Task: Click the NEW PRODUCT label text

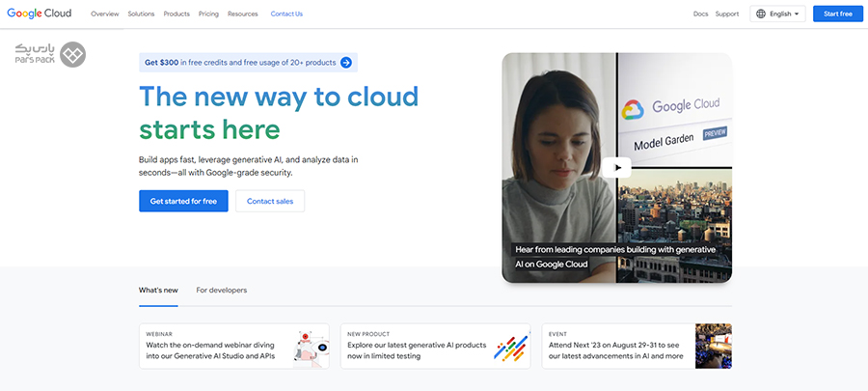Action: 368,334
